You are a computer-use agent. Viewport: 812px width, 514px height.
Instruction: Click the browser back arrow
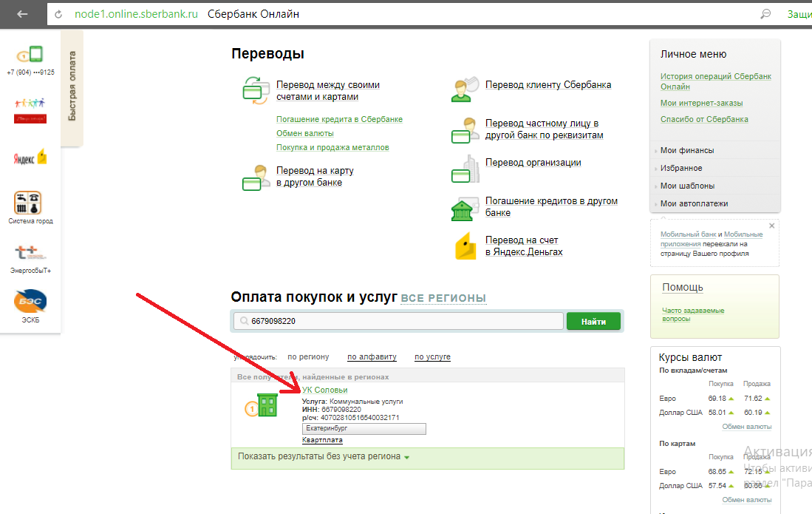pos(22,14)
